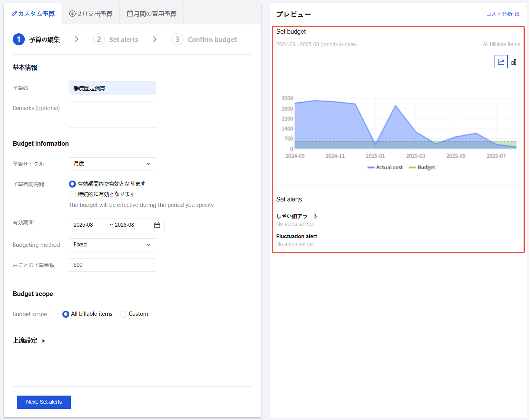Select 有効期間内で有効となります radio option
529x420 pixels.
[72, 184]
